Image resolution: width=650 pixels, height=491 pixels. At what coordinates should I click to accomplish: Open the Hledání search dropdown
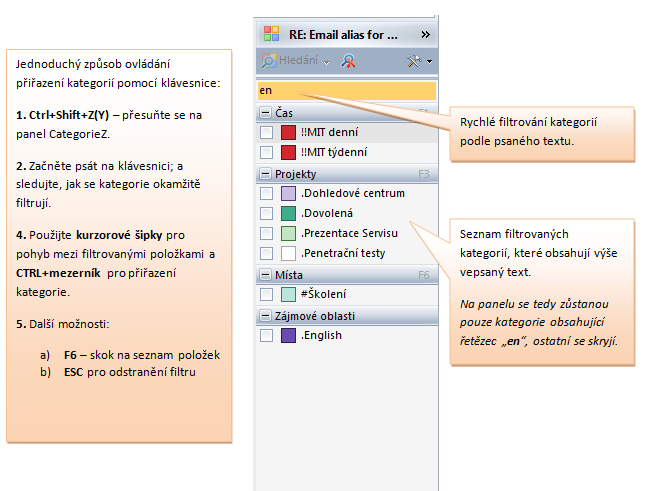click(327, 62)
